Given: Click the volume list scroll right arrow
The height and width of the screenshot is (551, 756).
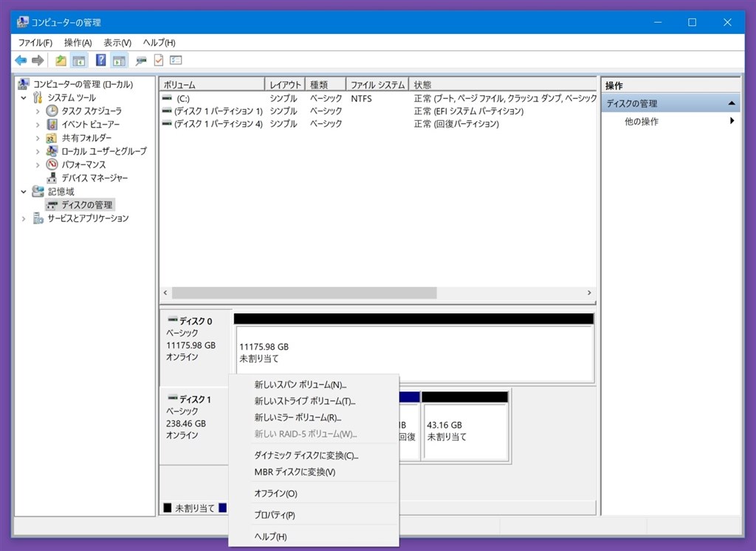Looking at the screenshot, I should (x=589, y=293).
